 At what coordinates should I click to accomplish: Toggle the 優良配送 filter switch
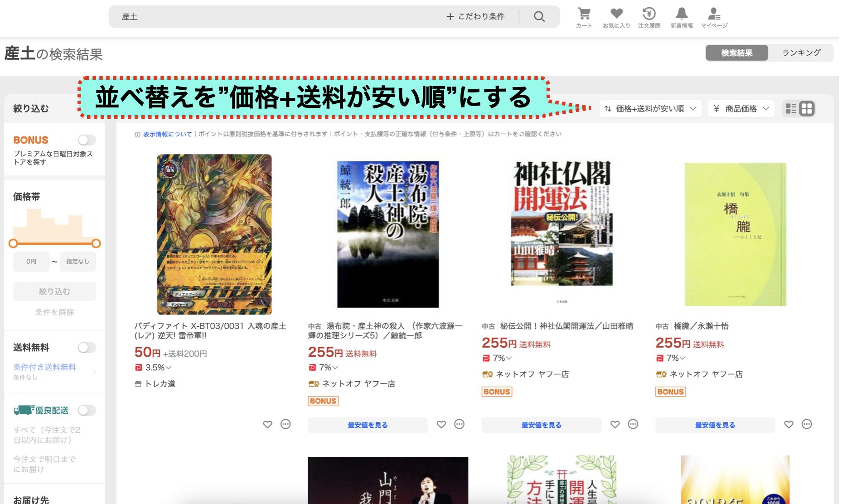[87, 410]
